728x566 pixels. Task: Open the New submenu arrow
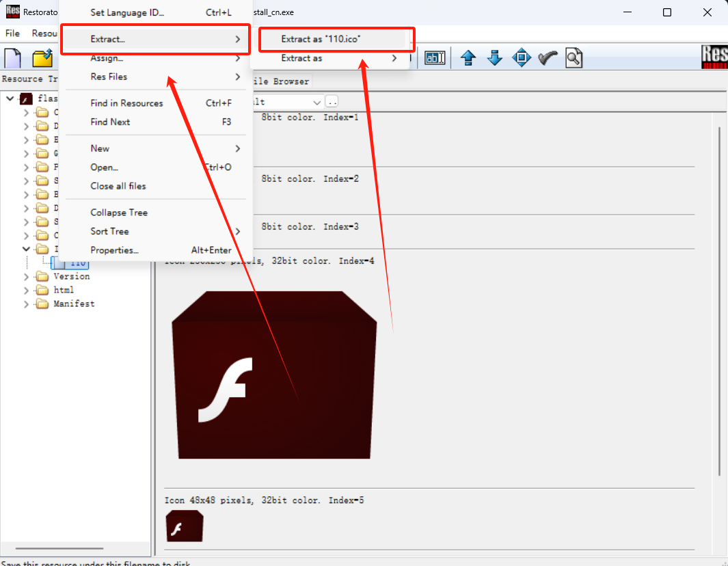click(238, 148)
